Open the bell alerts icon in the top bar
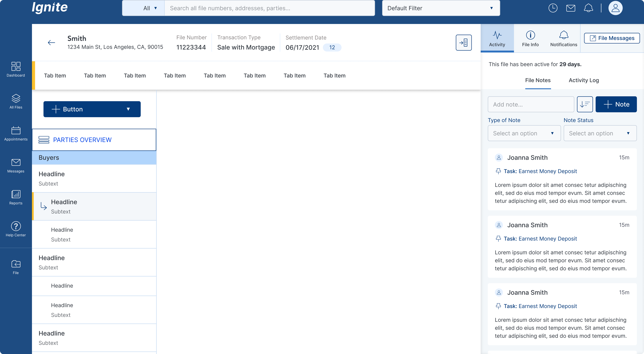This screenshot has width=644, height=354. (588, 8)
